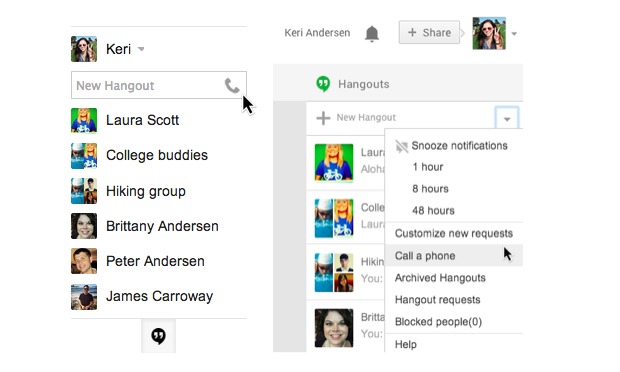Click the plus icon beside New Hangout
620x372 pixels.
point(323,118)
